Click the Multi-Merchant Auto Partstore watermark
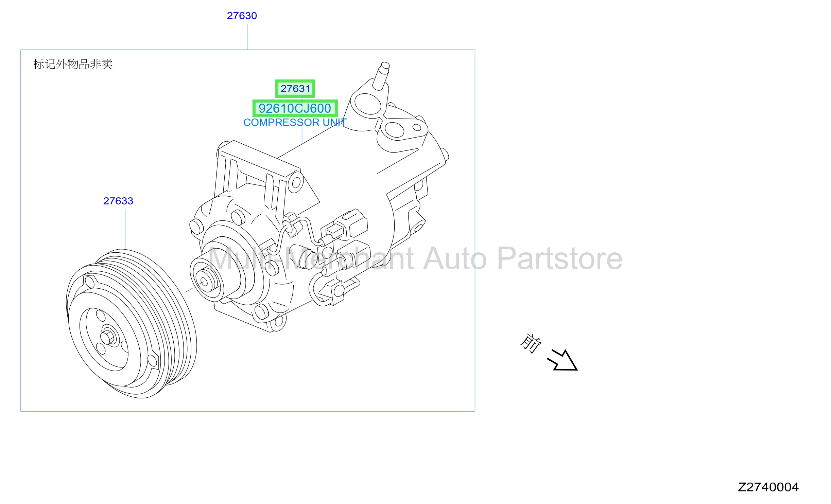 click(415, 259)
